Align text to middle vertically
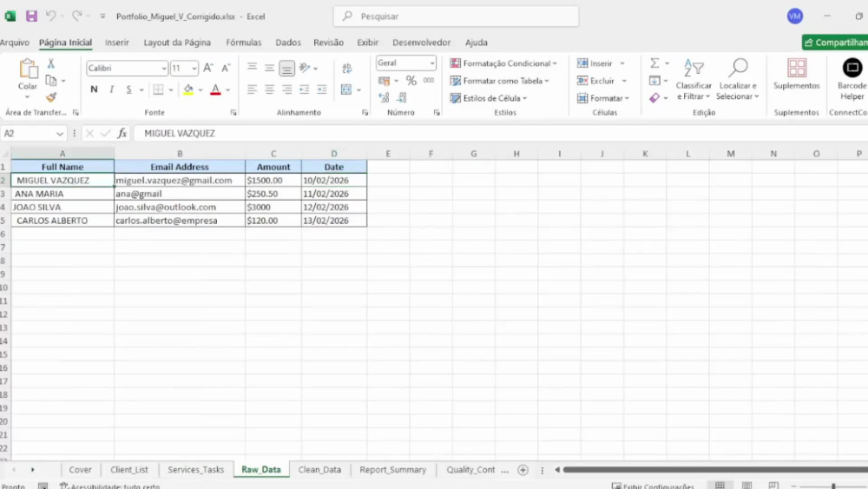The height and width of the screenshot is (489, 868). [270, 68]
